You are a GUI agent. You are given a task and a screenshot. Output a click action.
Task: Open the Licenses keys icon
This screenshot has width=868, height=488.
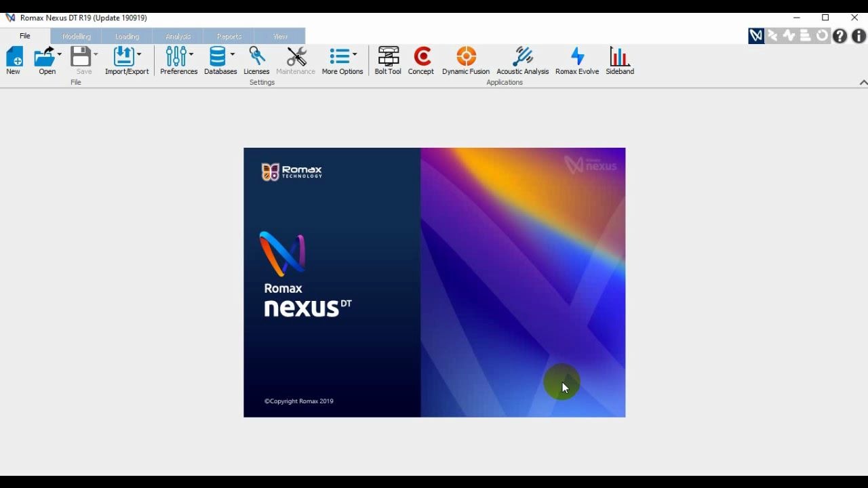click(x=256, y=57)
